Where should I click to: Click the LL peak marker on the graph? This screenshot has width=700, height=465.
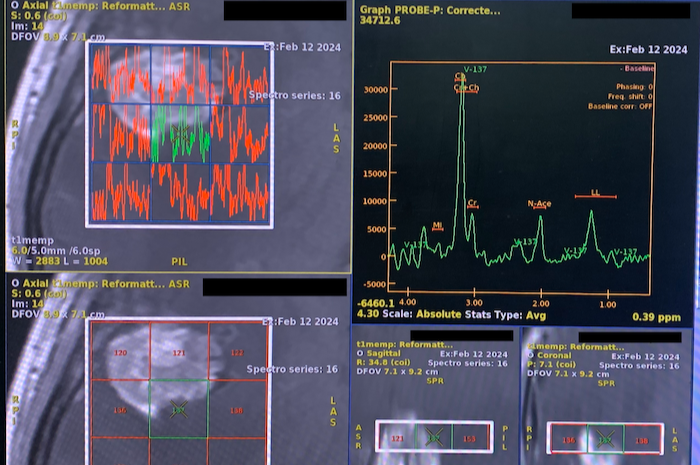click(x=596, y=193)
